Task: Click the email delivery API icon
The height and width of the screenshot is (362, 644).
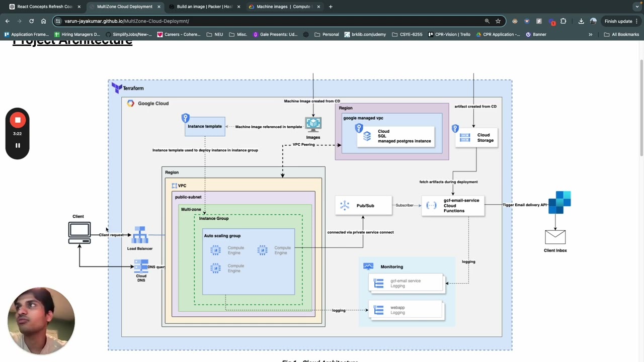Action: click(560, 202)
